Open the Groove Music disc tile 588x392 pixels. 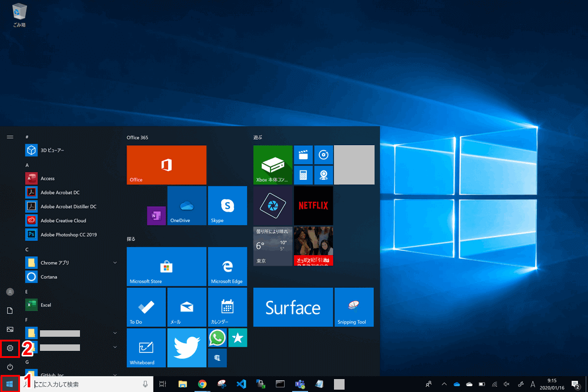click(323, 155)
